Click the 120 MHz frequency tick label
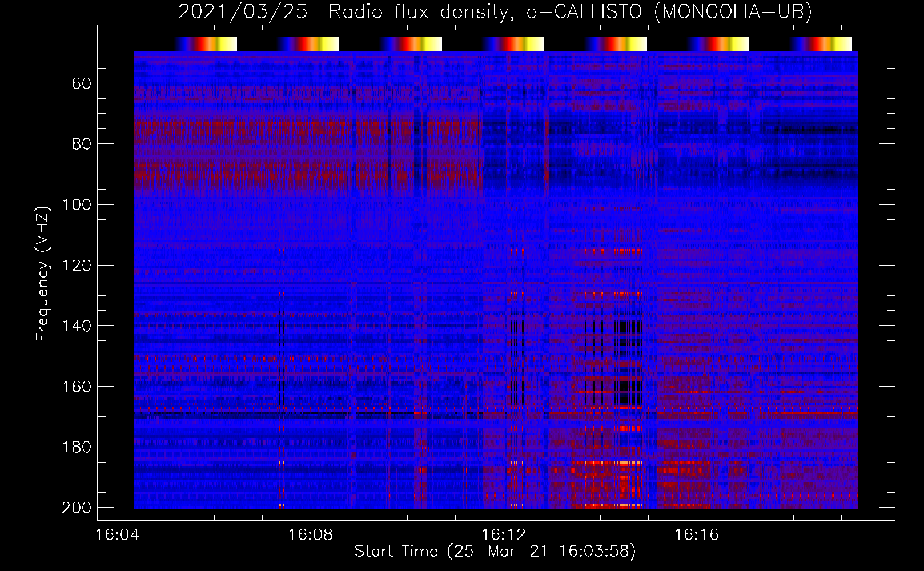924x571 pixels. [x=77, y=266]
